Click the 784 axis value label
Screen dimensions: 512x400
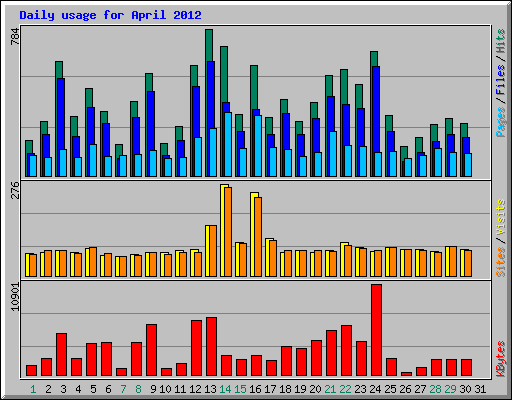15,37
